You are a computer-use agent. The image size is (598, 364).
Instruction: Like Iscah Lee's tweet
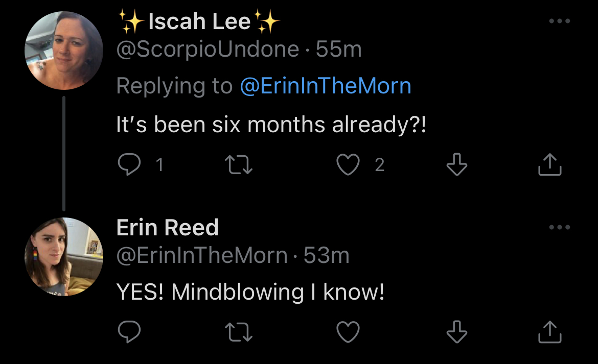[x=348, y=164]
